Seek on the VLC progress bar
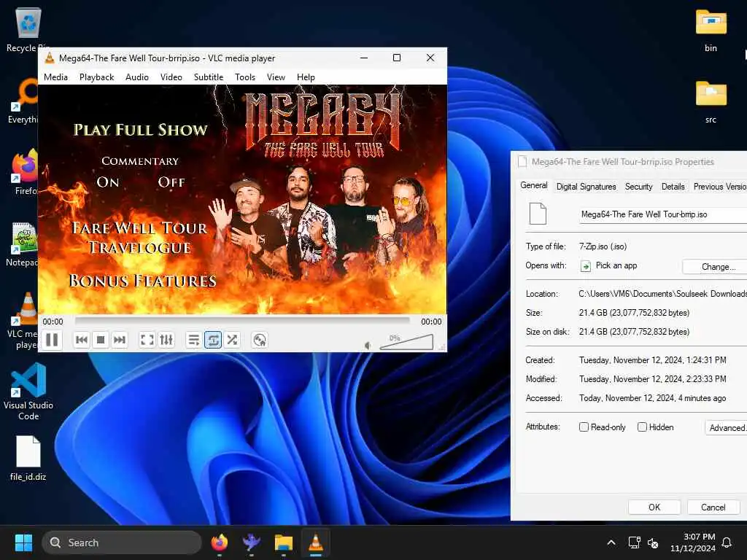The image size is (747, 560). point(242,322)
